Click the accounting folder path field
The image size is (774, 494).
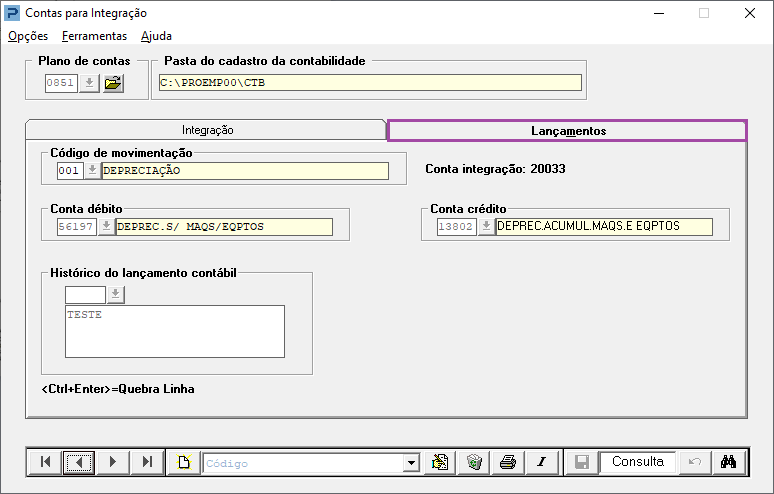[370, 82]
